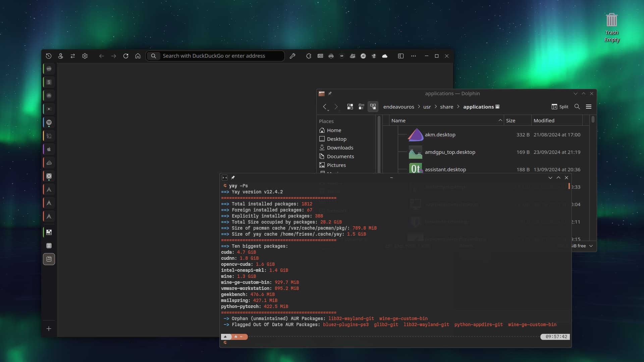
Task: Toggle the browser sidebar layout icon
Action: [401, 56]
